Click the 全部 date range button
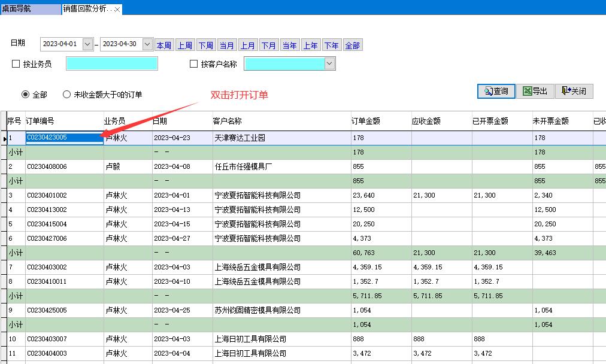This screenshot has width=606, height=364. point(353,45)
